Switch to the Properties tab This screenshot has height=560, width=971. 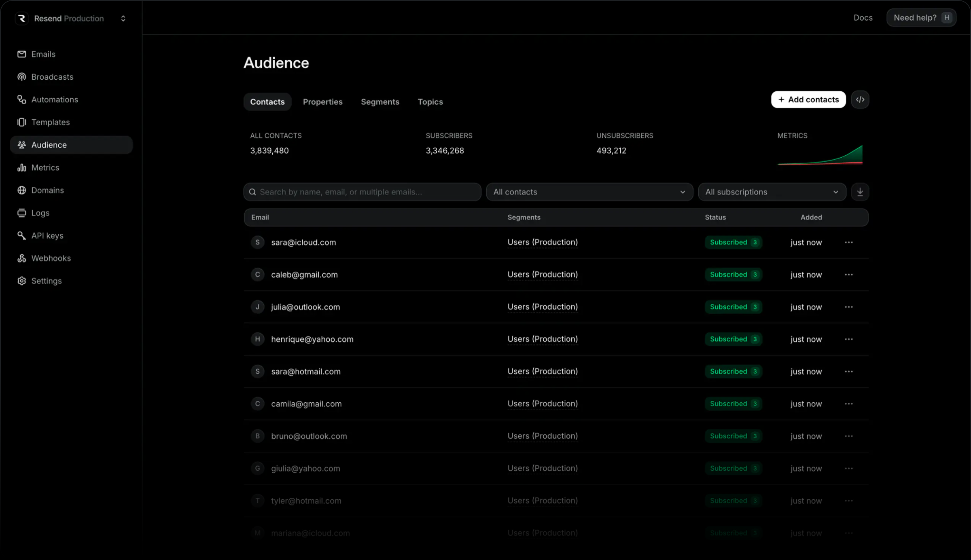(322, 102)
